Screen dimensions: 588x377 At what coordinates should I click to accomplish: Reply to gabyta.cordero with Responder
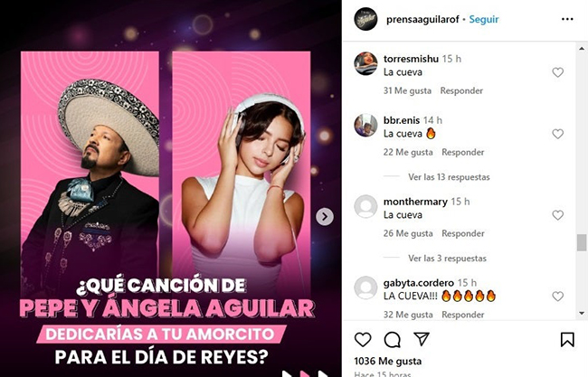click(x=463, y=315)
